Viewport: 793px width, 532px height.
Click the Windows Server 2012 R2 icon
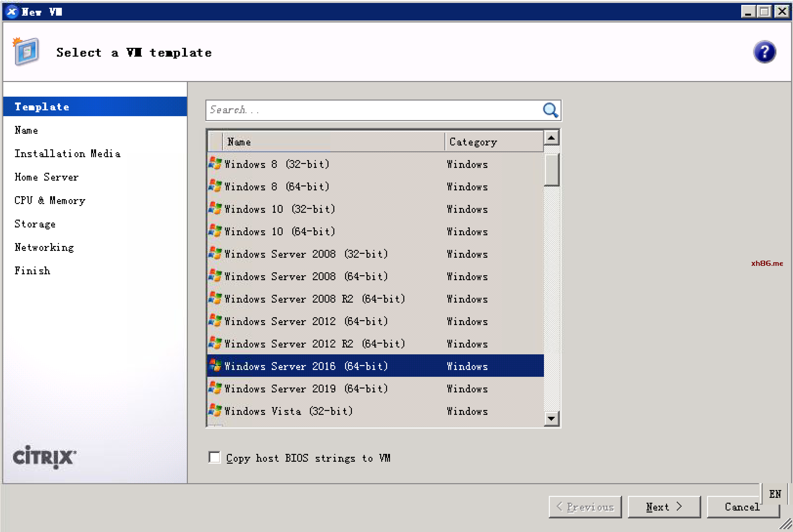coord(215,343)
